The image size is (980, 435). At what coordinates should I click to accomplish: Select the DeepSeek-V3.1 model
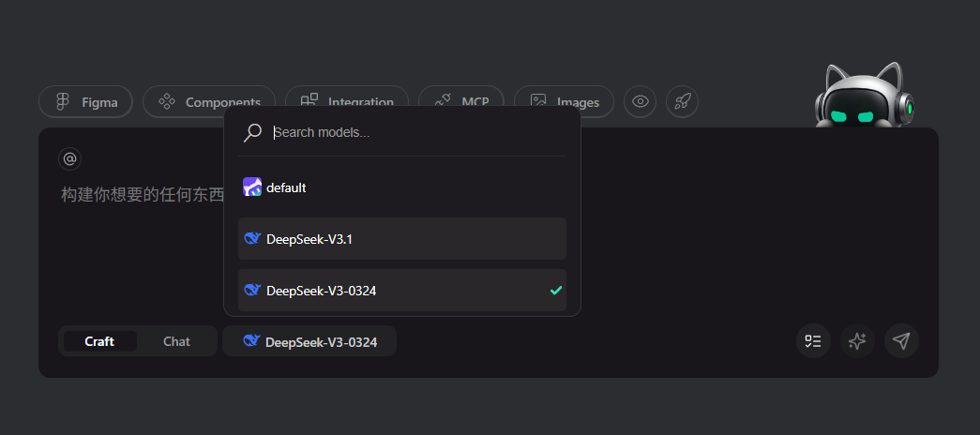[402, 239]
